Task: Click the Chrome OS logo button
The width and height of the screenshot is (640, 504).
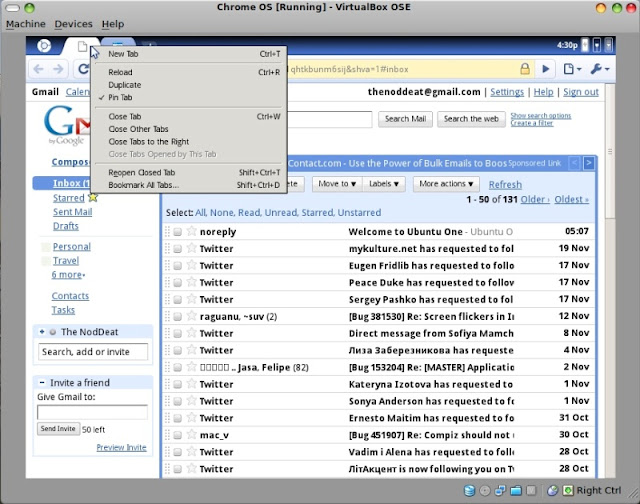Action: pos(44,45)
